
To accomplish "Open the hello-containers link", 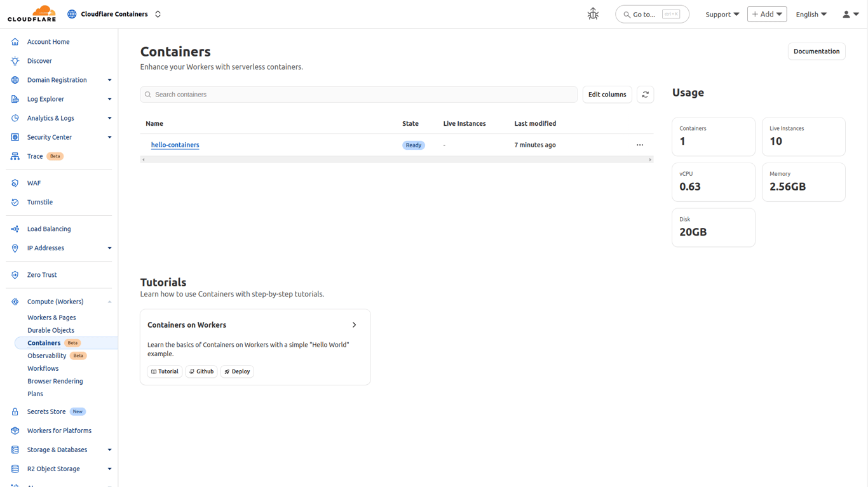I will (x=175, y=145).
